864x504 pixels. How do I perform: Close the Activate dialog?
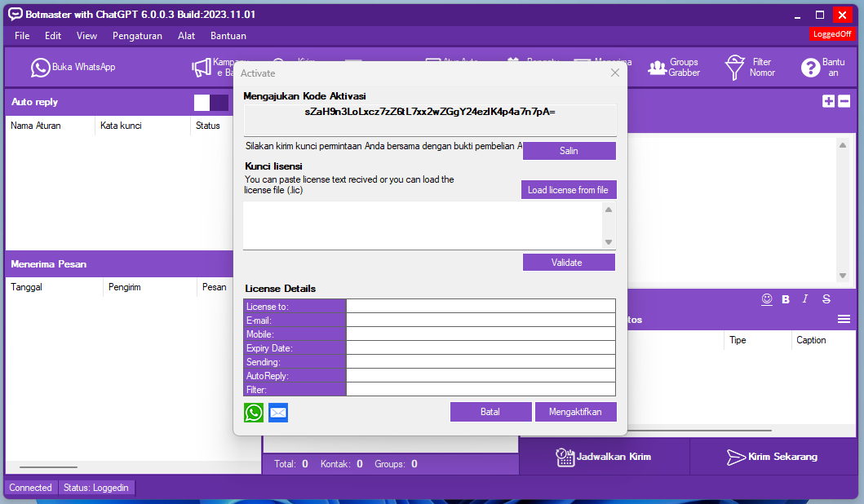click(x=615, y=73)
